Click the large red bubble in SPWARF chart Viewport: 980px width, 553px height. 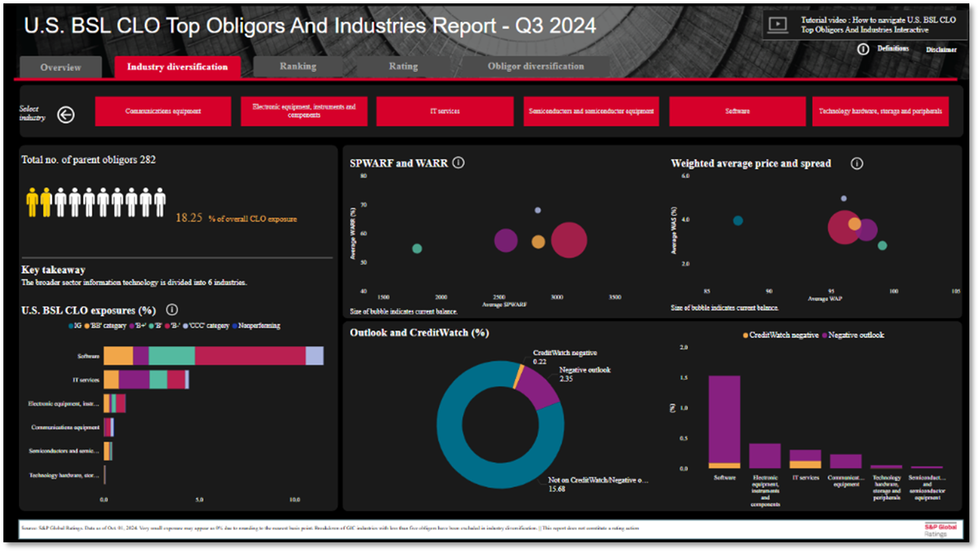[x=568, y=240]
